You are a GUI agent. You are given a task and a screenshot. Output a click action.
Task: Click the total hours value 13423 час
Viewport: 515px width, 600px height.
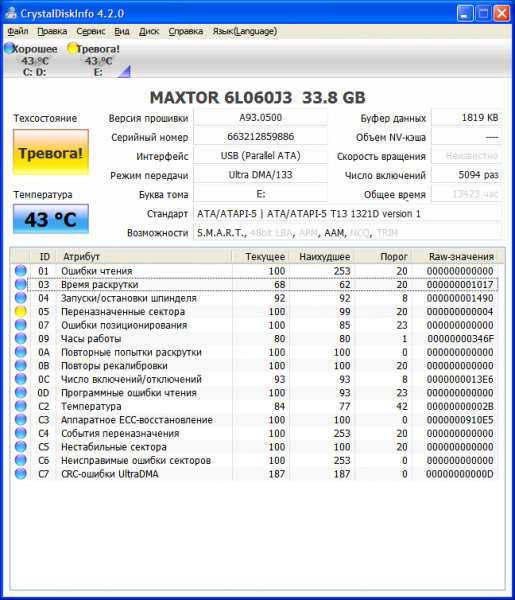click(466, 194)
